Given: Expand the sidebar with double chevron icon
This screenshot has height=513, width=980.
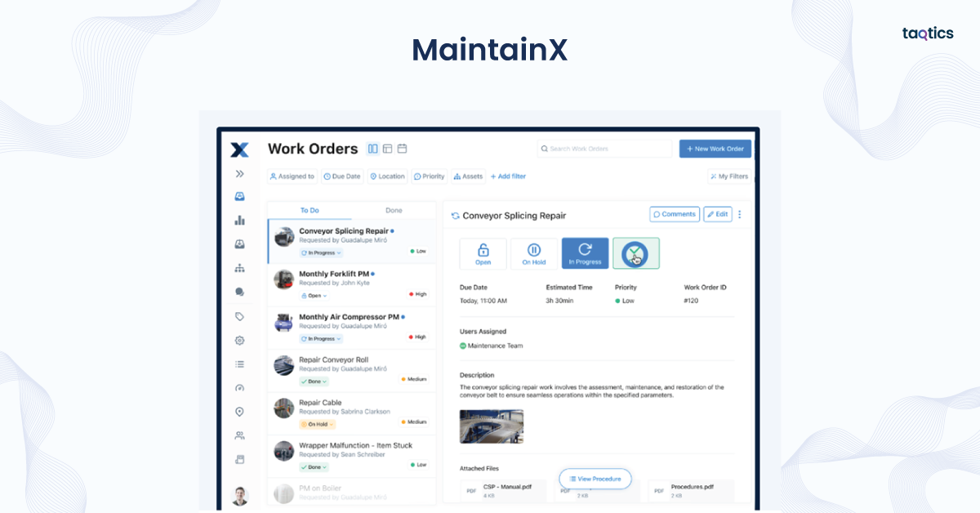Looking at the screenshot, I should click(x=239, y=174).
